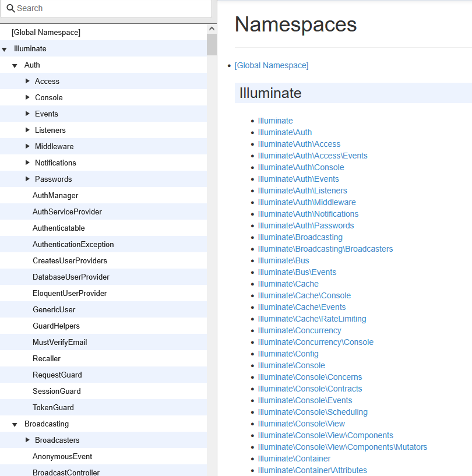The image size is (472, 476).
Task: Expand the Middleware tree node
Action: [x=27, y=146]
